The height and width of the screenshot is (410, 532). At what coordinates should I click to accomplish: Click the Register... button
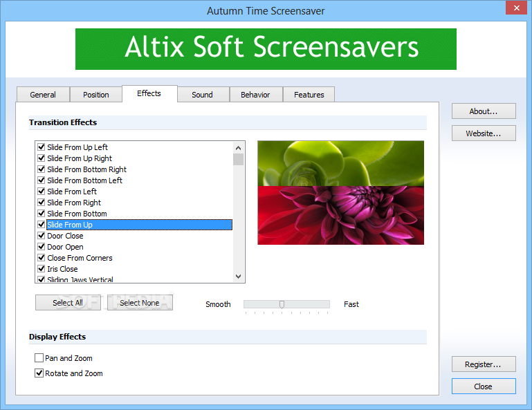coord(484,364)
